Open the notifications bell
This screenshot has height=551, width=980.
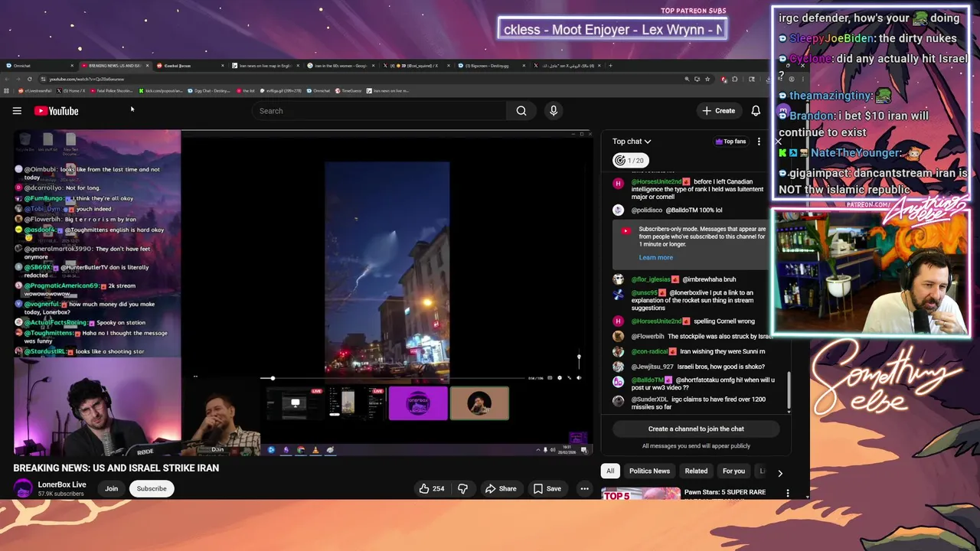(x=756, y=111)
